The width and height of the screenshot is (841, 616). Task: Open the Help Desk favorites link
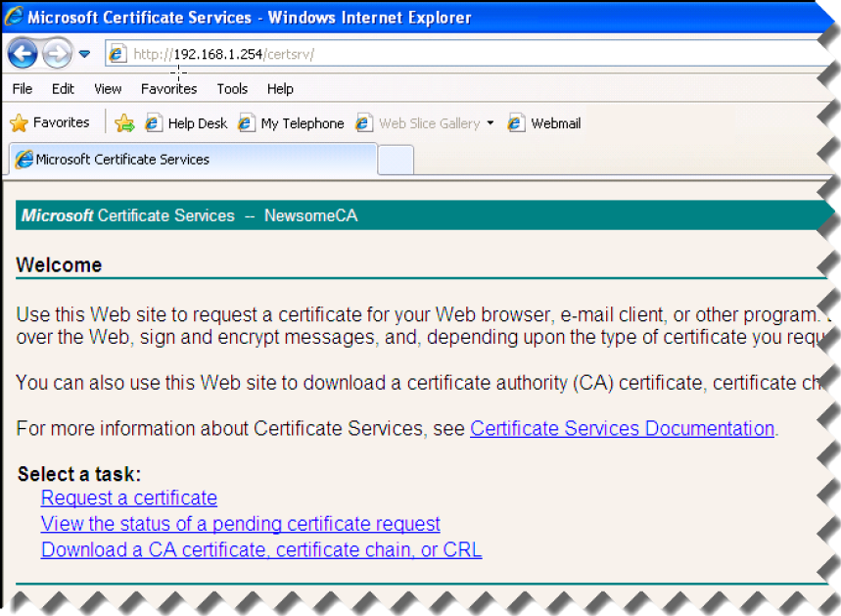click(x=187, y=123)
